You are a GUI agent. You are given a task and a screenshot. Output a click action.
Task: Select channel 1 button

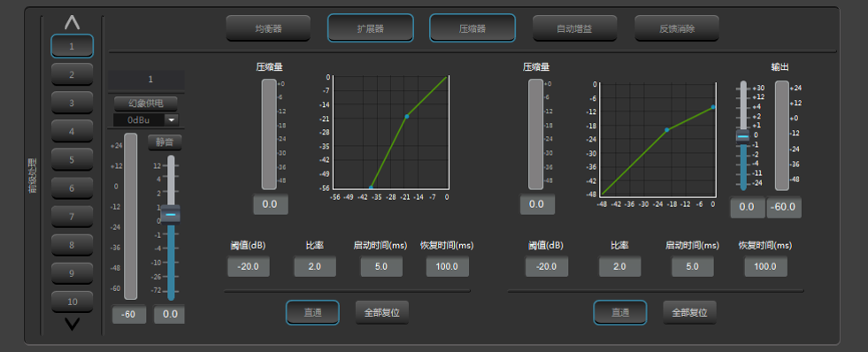tap(72, 46)
